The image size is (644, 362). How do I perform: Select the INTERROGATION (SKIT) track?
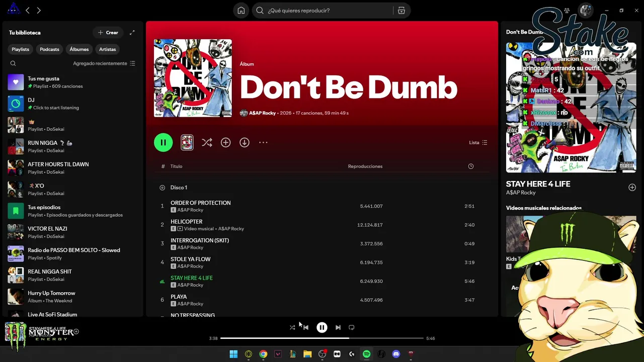[x=322, y=243]
